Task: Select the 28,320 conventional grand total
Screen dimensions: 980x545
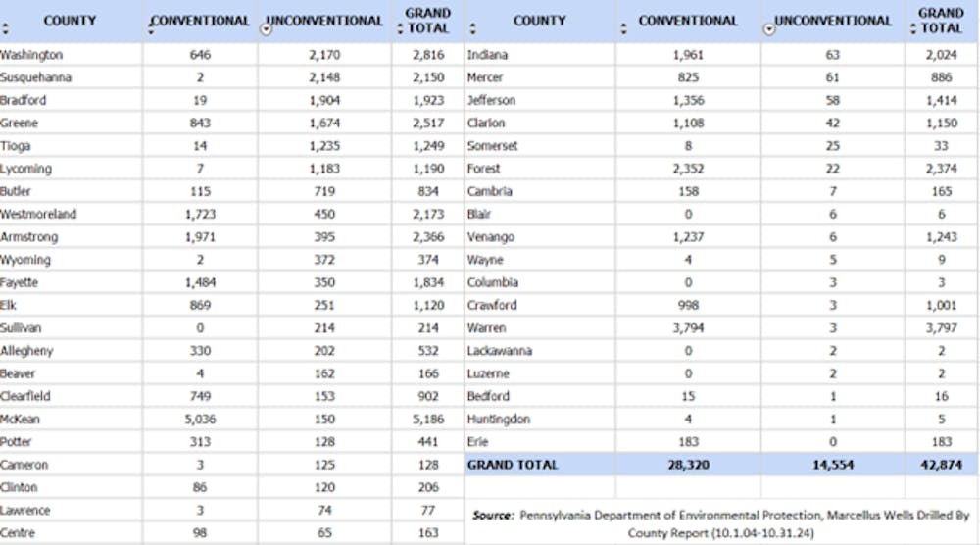Action: click(x=688, y=465)
